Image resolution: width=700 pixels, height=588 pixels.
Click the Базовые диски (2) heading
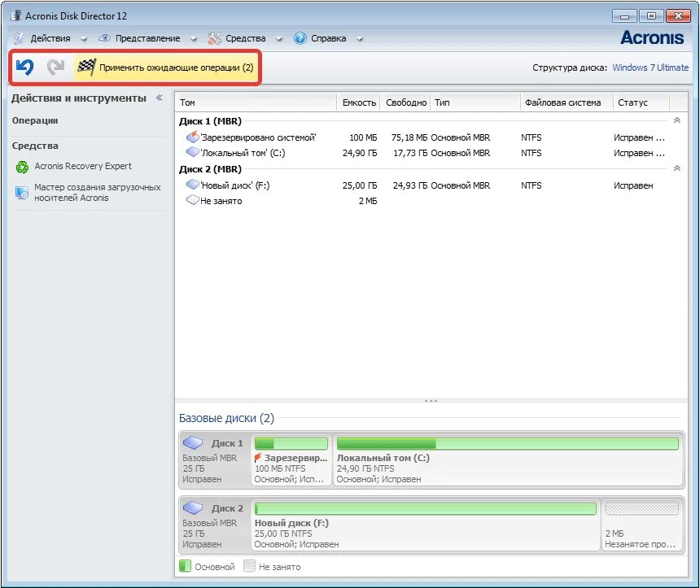(x=226, y=418)
